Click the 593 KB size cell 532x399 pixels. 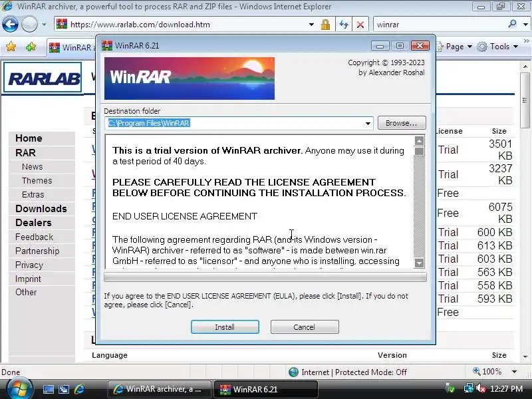click(495, 299)
